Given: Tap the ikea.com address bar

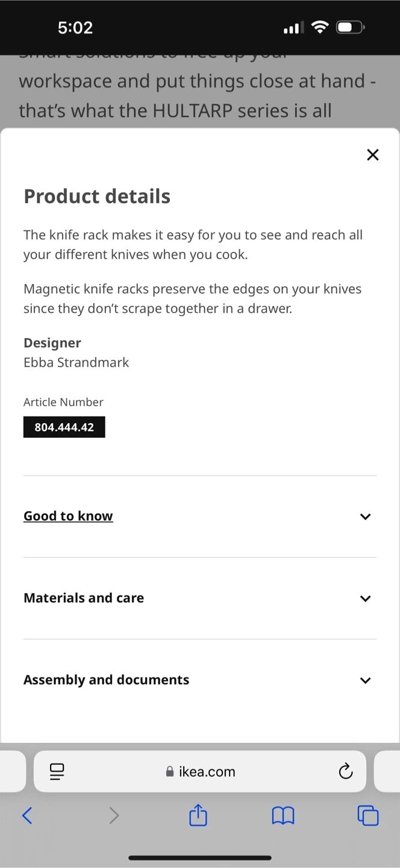Looking at the screenshot, I should 200,772.
